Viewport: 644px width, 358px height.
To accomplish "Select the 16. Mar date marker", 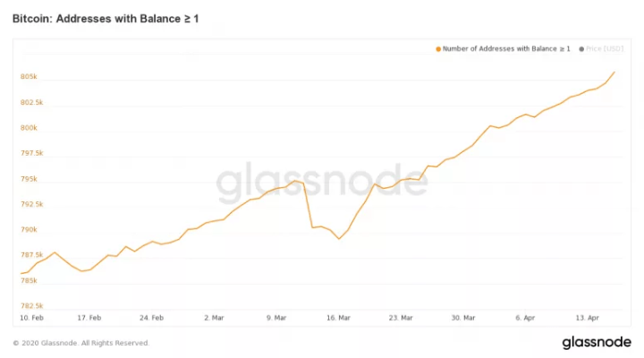I will (x=338, y=318).
